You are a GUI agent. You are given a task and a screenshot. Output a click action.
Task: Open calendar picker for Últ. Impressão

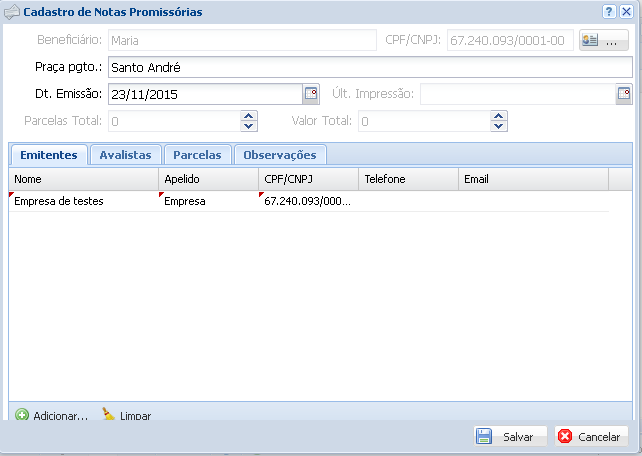point(624,94)
